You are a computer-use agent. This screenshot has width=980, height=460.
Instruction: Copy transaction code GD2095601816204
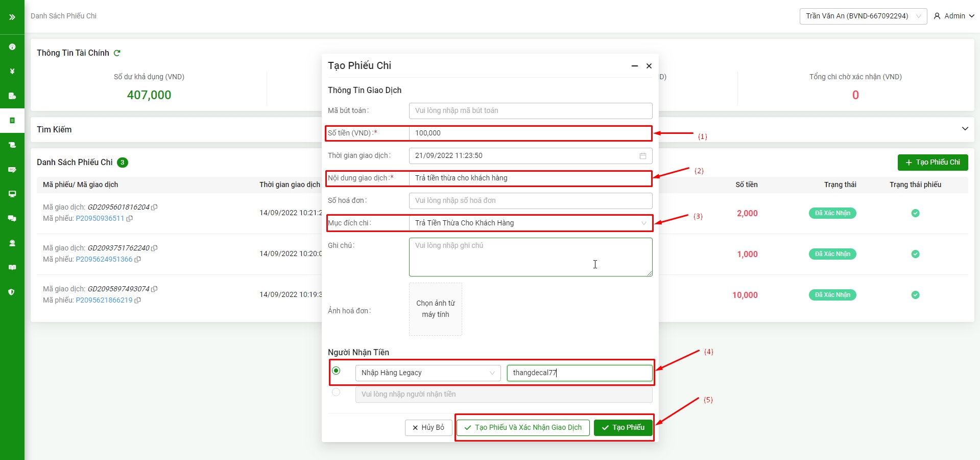(154, 208)
